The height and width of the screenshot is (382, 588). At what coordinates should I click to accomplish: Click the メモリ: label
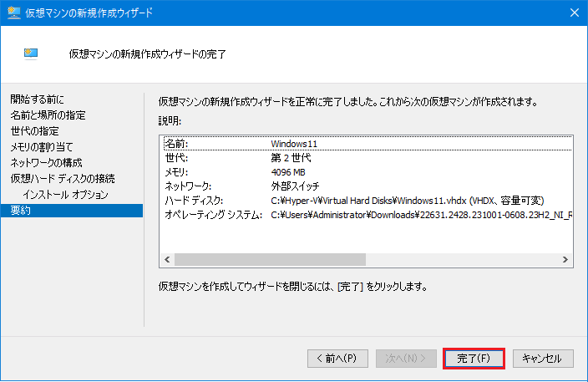[176, 172]
